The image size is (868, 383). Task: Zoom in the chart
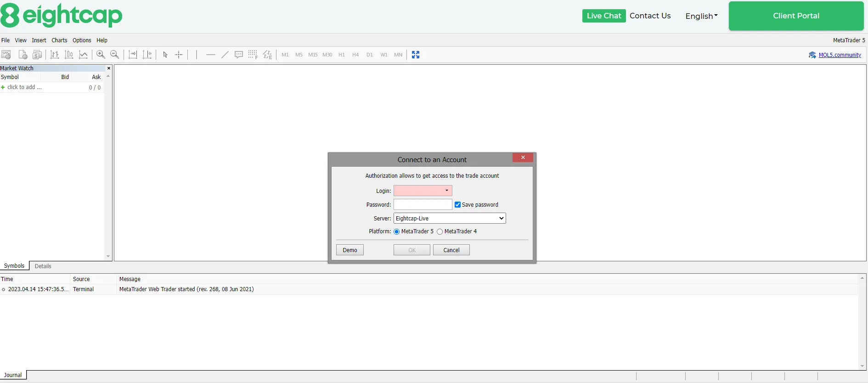[x=101, y=55]
